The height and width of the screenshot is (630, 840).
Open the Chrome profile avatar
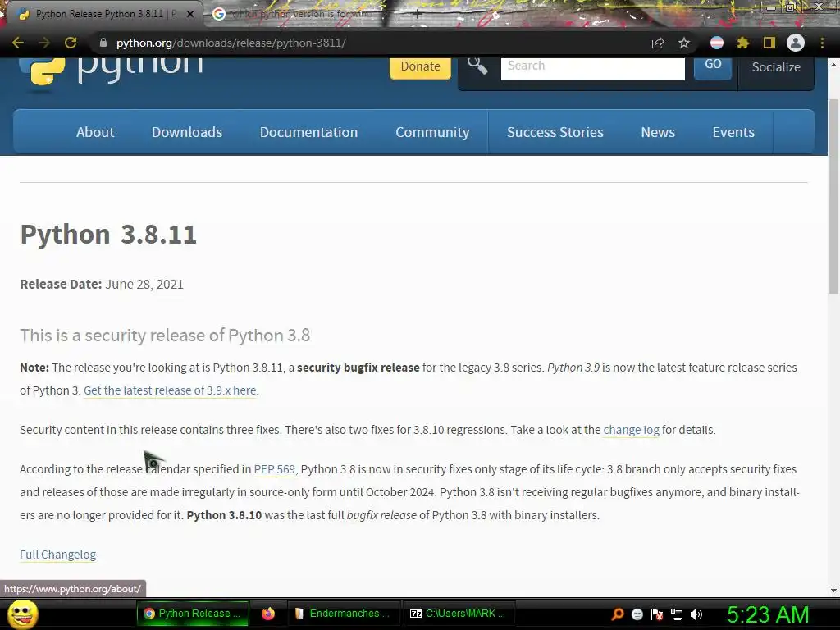click(796, 43)
